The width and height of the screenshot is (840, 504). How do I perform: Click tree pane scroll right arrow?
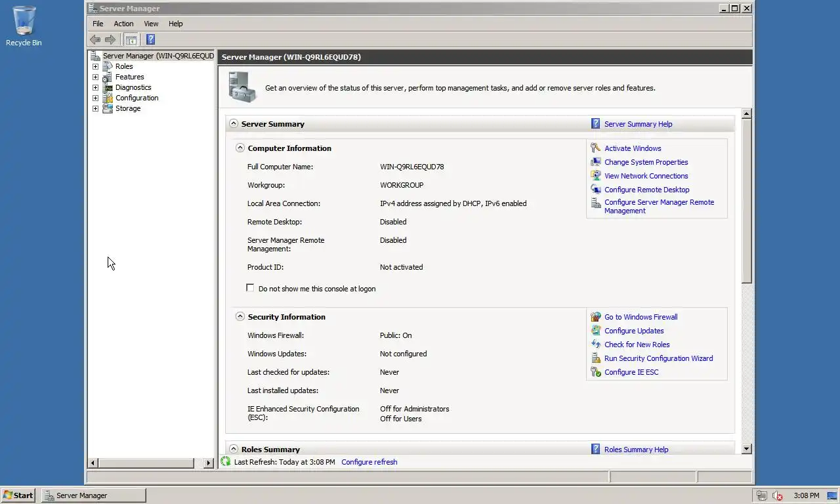point(209,463)
